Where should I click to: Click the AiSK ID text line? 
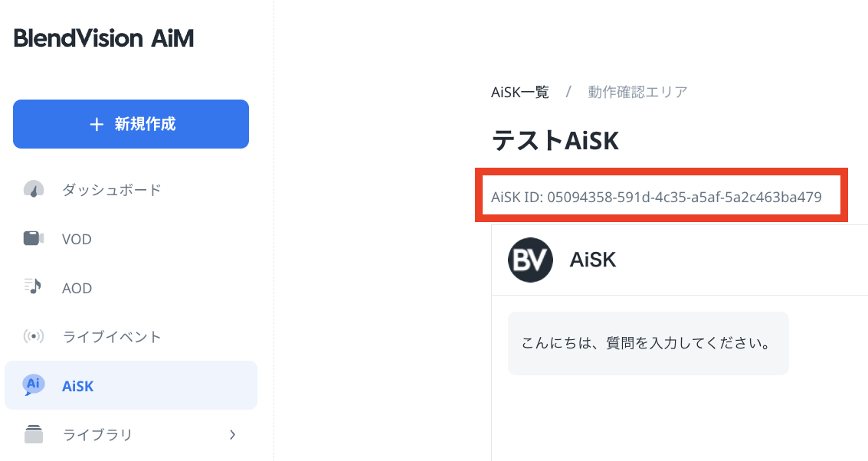[657, 197]
